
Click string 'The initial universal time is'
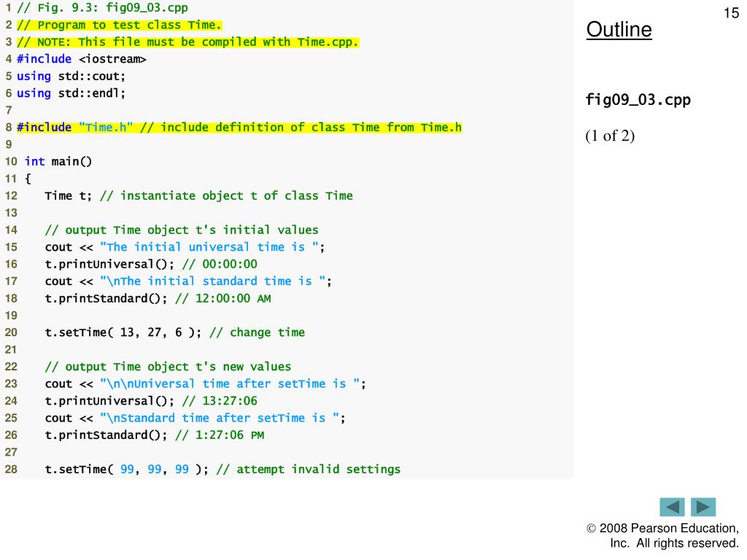[x=209, y=247]
